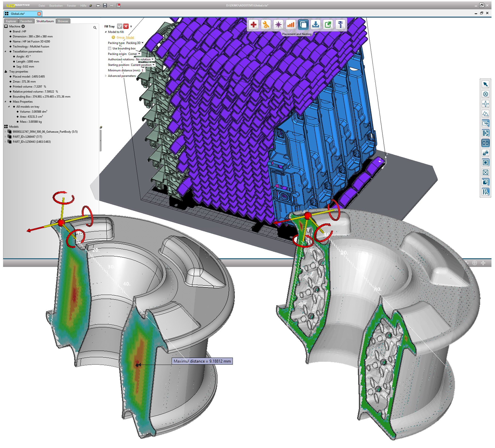
Task: Click the four-arrow move tool icon
Action: [485, 104]
